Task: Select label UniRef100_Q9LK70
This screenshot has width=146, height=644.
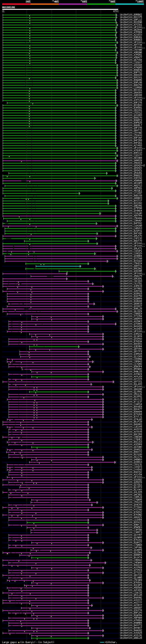Action: [x=131, y=236]
